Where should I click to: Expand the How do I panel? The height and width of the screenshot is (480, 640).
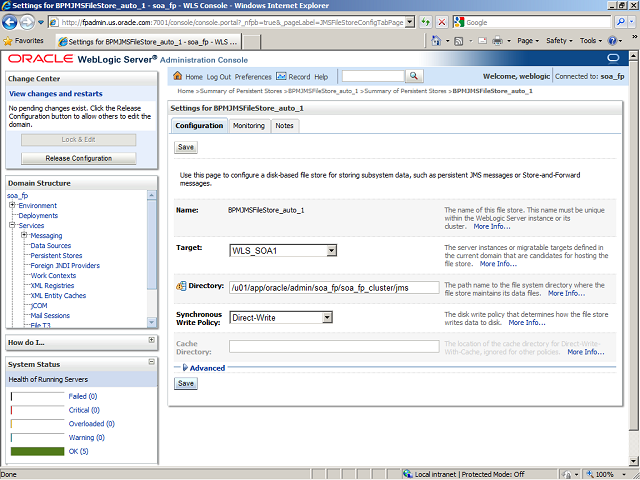[x=151, y=341]
